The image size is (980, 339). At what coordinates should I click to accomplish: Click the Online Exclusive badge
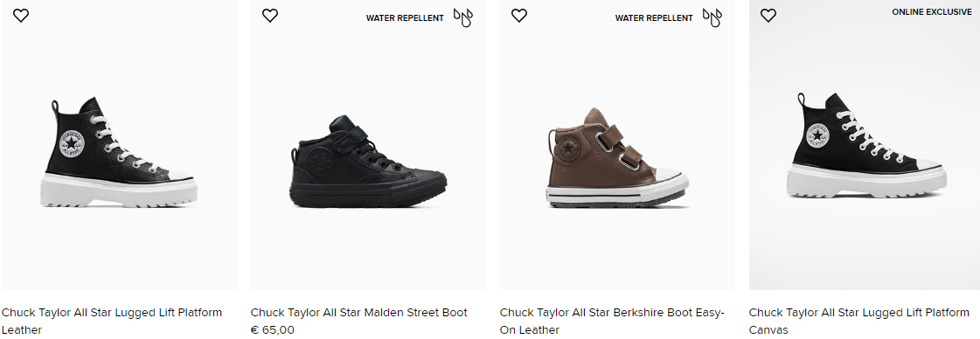[x=932, y=12]
